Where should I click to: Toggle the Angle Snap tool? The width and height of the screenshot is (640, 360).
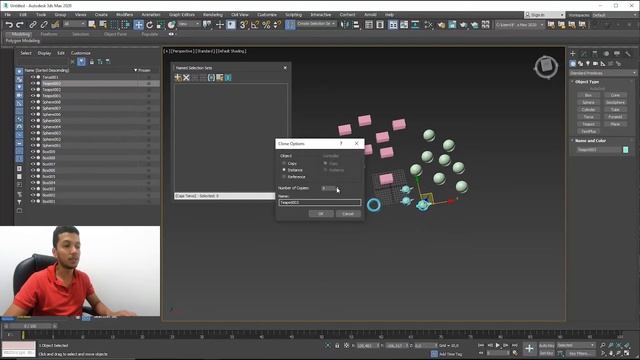[x=255, y=25]
